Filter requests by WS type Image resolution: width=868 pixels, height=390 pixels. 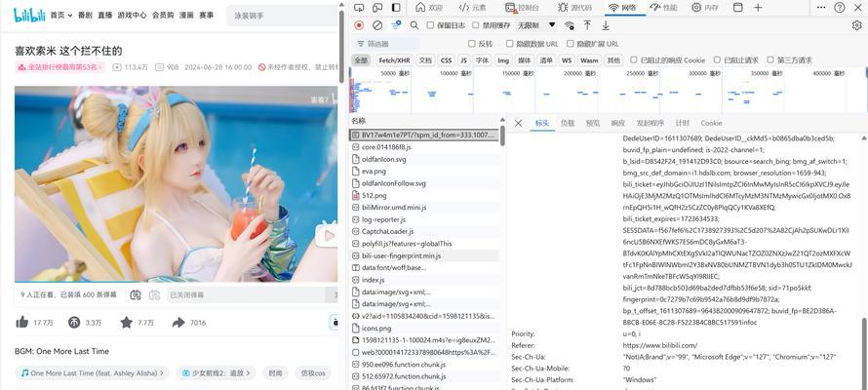coord(567,60)
